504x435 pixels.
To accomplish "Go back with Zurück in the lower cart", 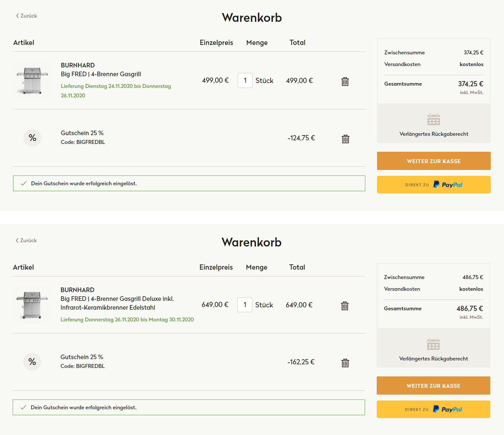I will click(x=26, y=240).
